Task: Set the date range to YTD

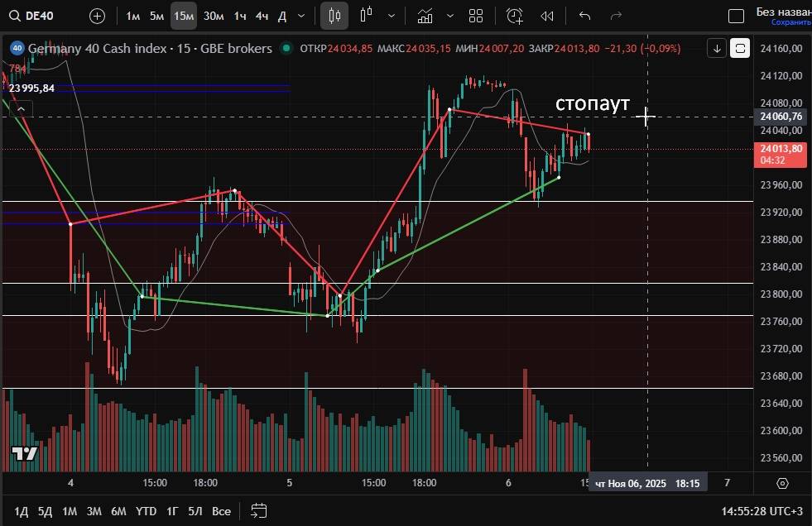Action: click(146, 511)
